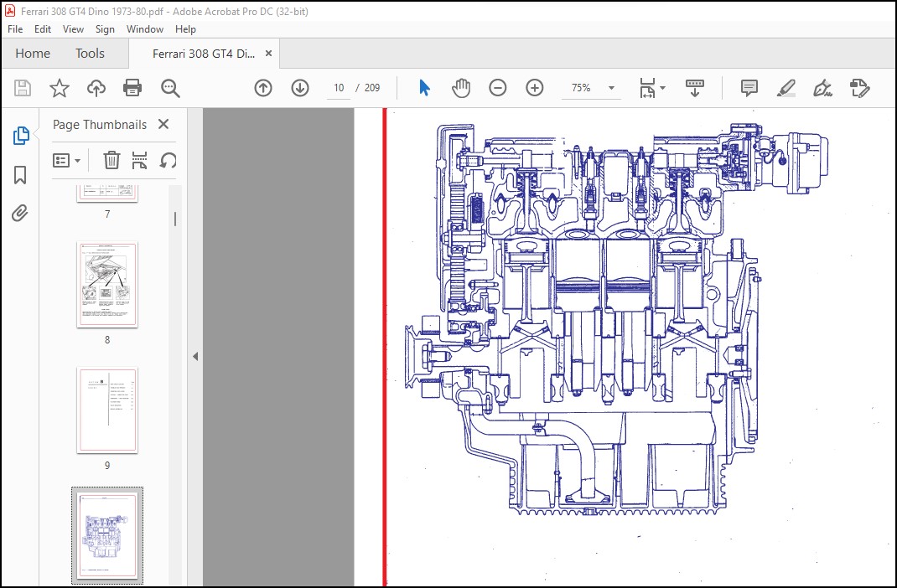
Task: Open the Edit menu
Action: [42, 29]
